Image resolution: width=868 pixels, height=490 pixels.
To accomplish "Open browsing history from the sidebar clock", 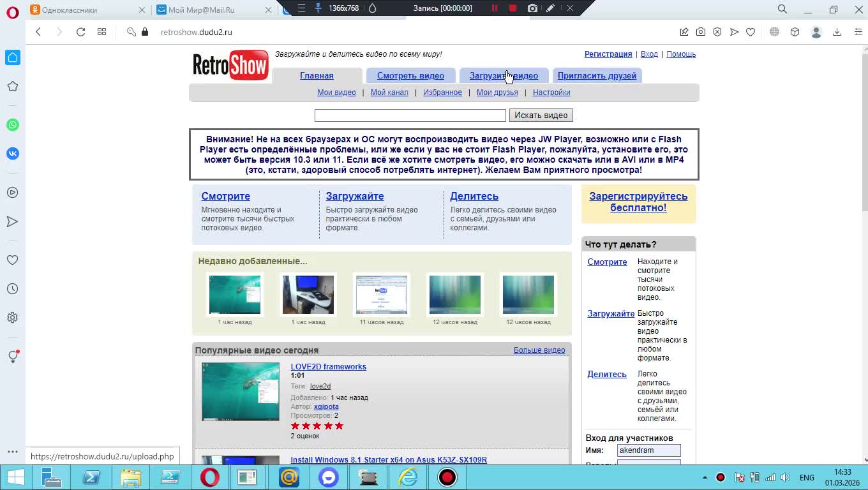I will pos(13,289).
